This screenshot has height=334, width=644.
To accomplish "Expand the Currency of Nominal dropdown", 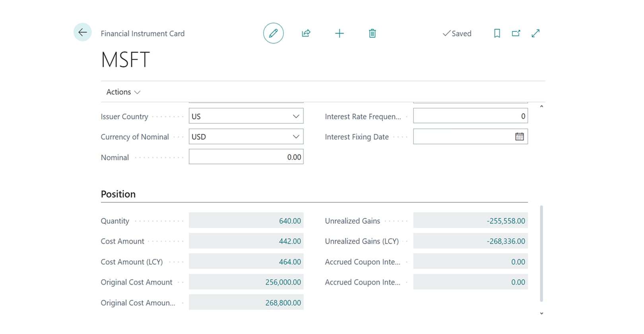I will 296,137.
